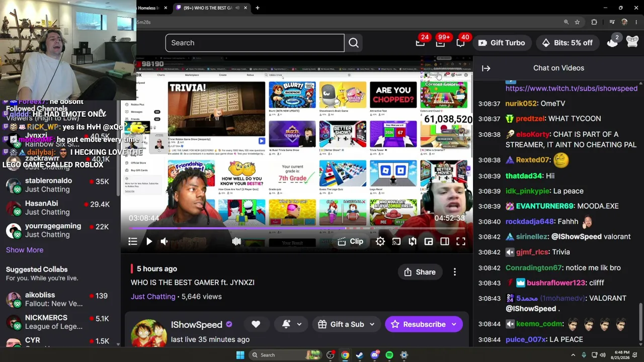Click the magnifier search button

(x=354, y=43)
